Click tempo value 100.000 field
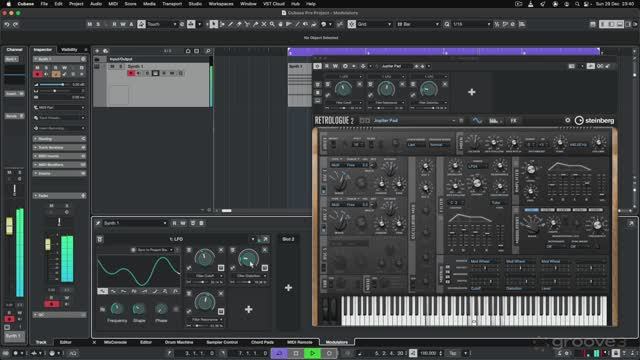This screenshot has height=360, width=640. point(429,353)
